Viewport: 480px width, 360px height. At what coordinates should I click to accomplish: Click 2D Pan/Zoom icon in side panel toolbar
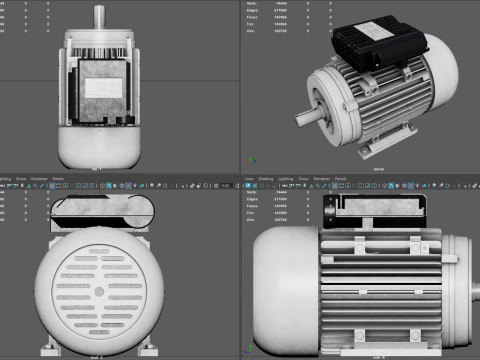point(318,186)
